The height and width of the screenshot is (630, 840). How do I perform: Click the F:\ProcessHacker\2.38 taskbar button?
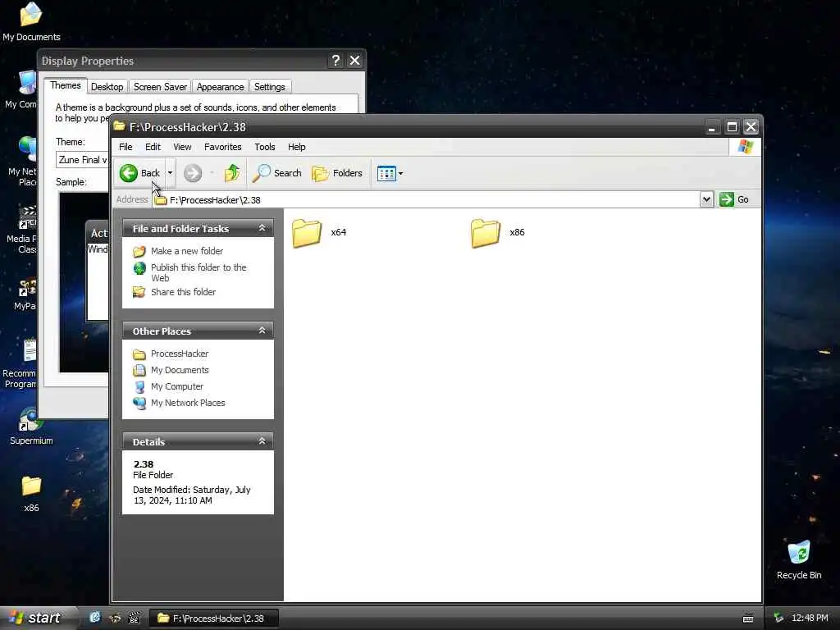(213, 619)
